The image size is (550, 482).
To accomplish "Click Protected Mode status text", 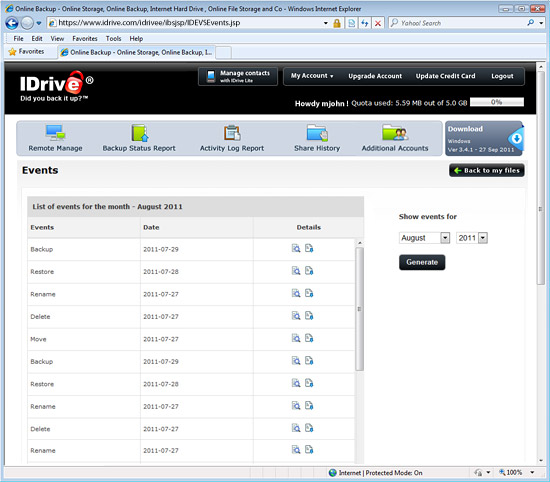I will click(394, 473).
